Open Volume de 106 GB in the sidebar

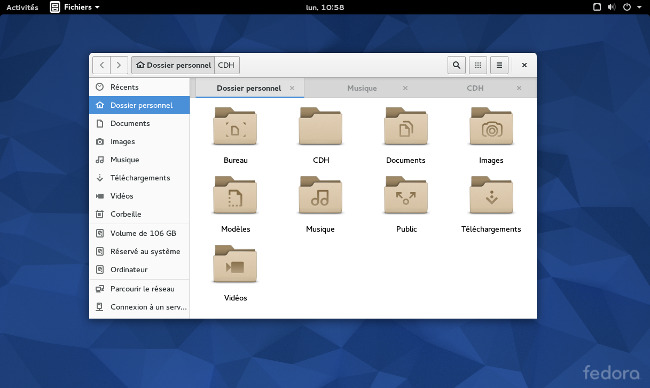point(139,233)
